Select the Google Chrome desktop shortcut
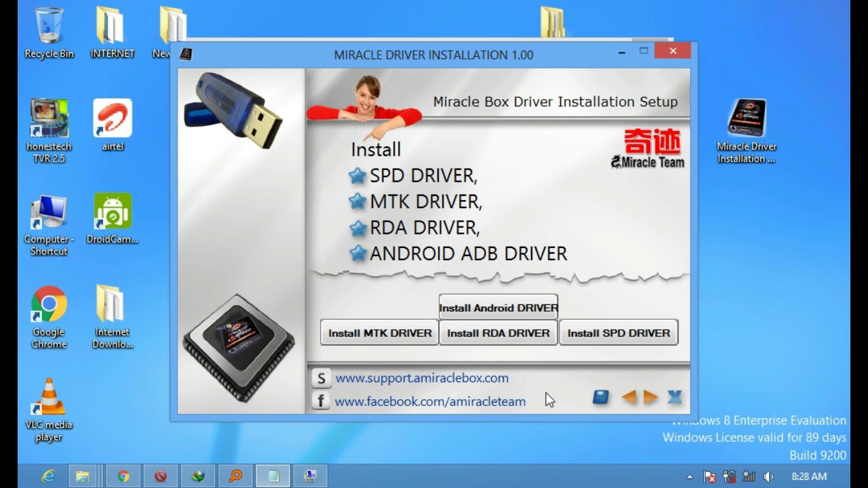 (49, 317)
